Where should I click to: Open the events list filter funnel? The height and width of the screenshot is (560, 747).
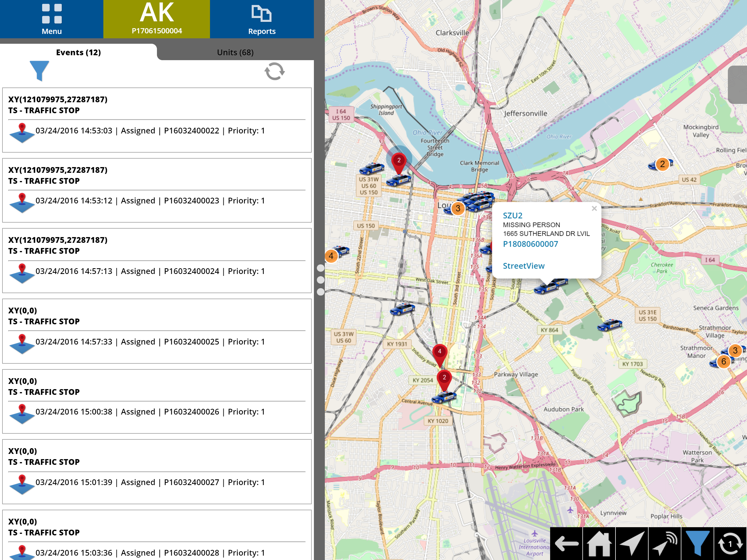[x=40, y=71]
